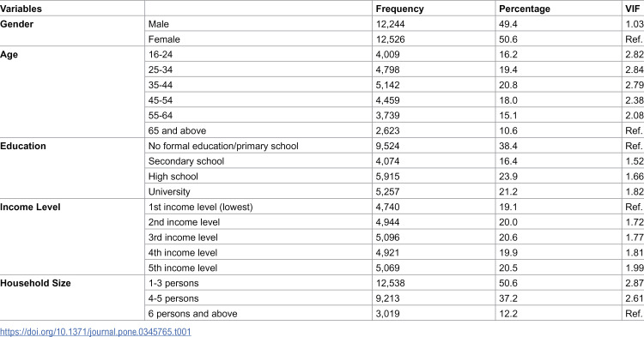The width and height of the screenshot is (644, 337).
Task: Select the Household Size variable label
Action: tap(35, 283)
